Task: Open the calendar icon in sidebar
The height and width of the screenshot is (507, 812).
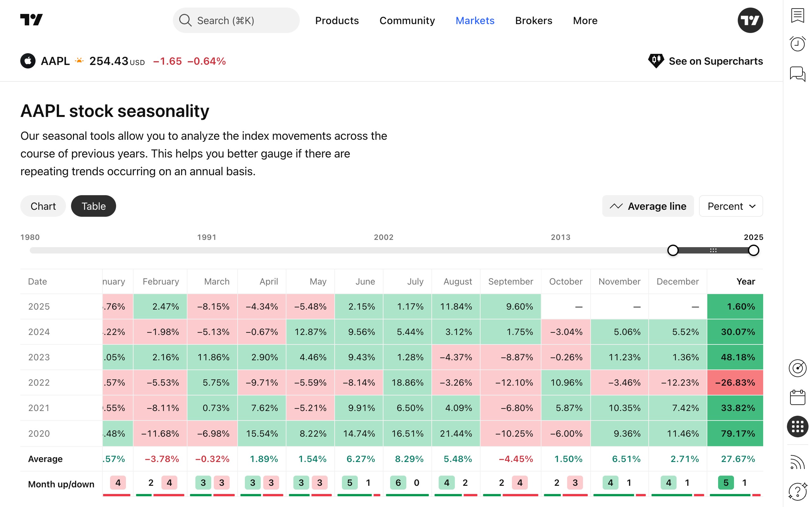Action: point(797,397)
